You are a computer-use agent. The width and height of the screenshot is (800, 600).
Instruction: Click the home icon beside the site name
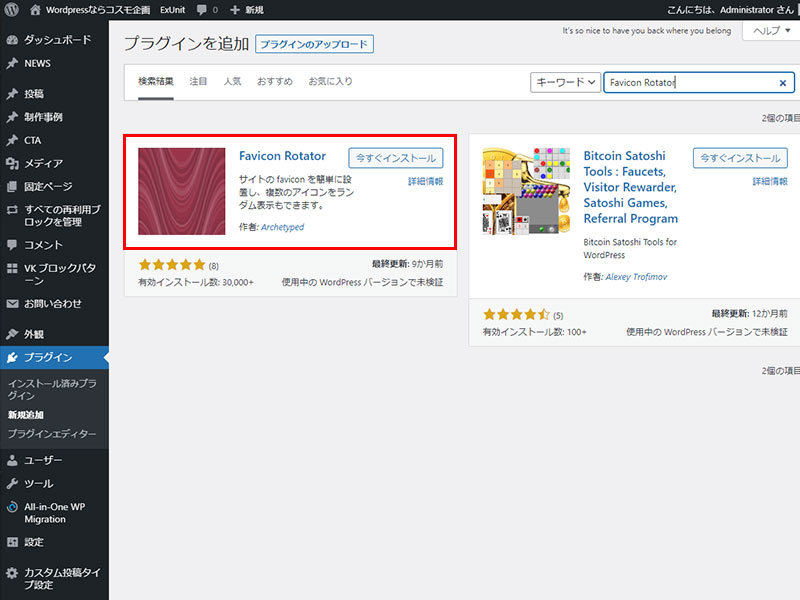click(x=36, y=10)
